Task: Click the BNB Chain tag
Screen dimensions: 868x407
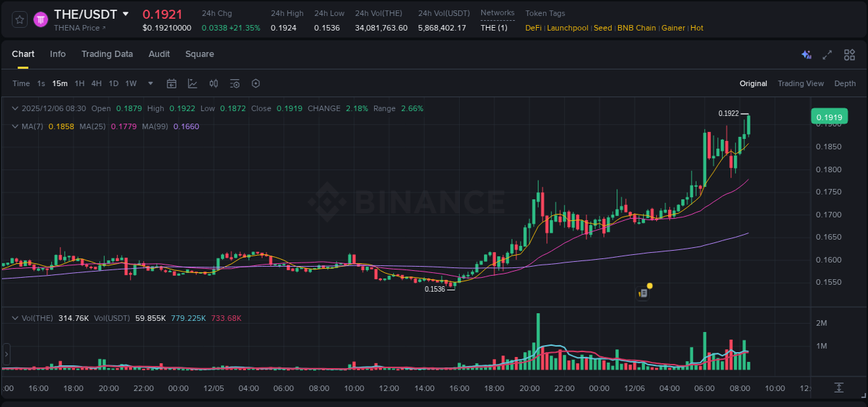Action: [x=637, y=28]
